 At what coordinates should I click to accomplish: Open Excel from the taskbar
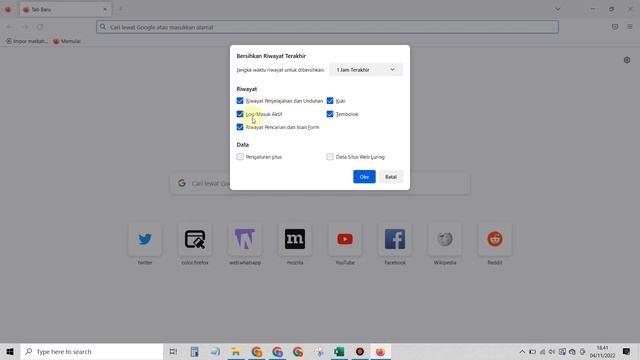tap(339, 351)
